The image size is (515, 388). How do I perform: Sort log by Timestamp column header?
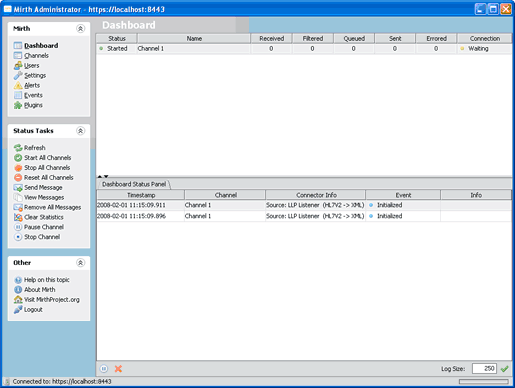(x=141, y=195)
